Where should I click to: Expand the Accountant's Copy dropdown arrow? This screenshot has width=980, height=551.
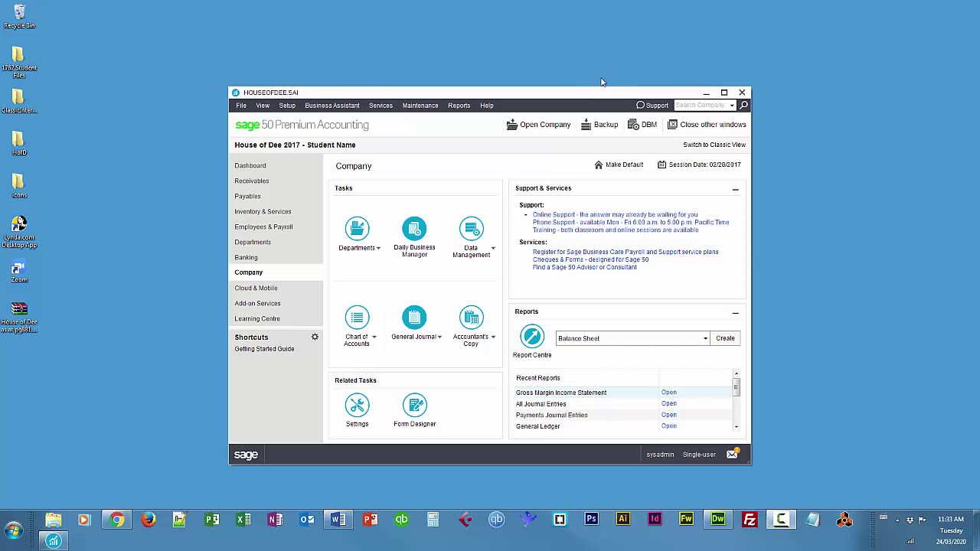(x=493, y=337)
